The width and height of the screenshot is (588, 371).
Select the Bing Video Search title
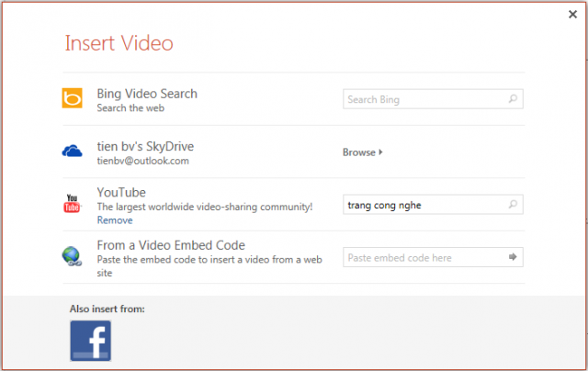147,94
